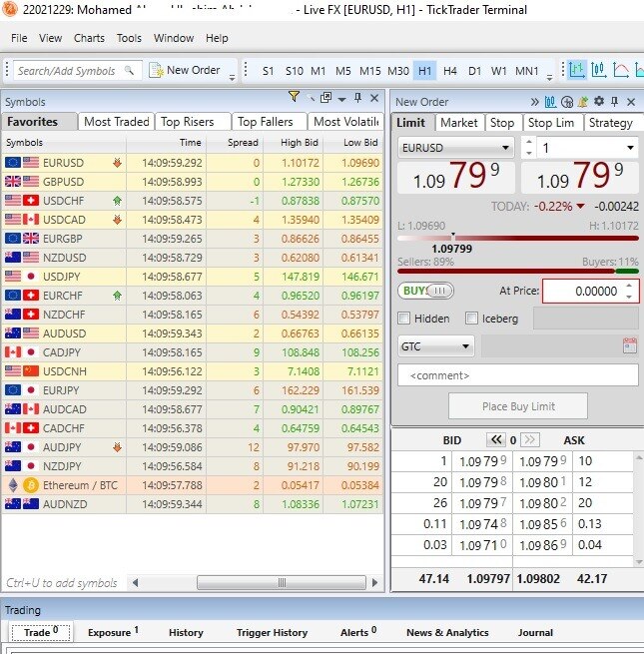Open the symbols filter funnel icon

click(x=294, y=97)
